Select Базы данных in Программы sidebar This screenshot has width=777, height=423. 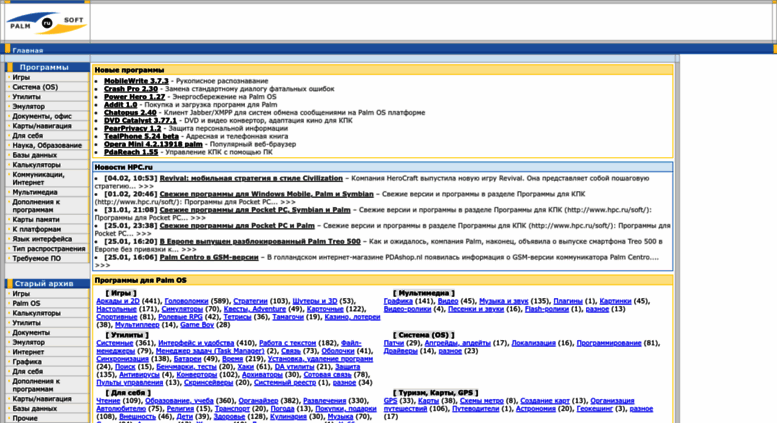click(35, 155)
